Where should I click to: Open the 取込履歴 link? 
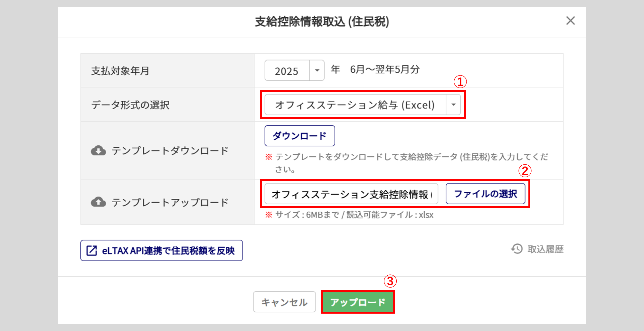tap(545, 249)
